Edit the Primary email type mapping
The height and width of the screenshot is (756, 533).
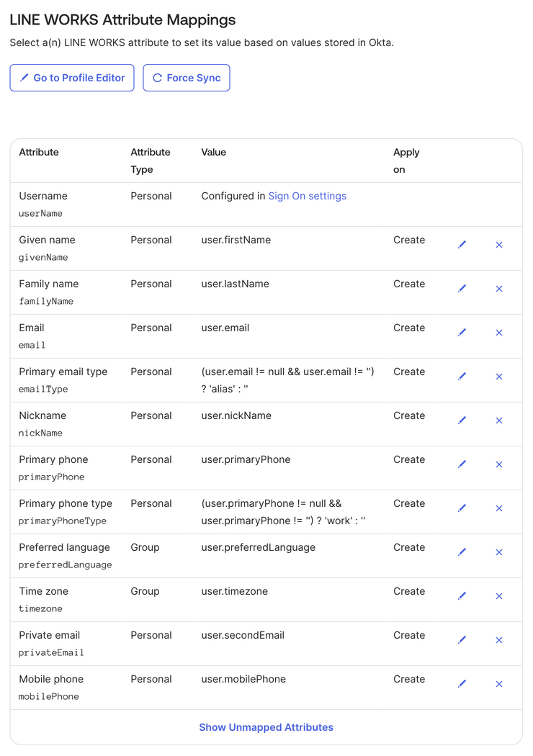tap(462, 376)
